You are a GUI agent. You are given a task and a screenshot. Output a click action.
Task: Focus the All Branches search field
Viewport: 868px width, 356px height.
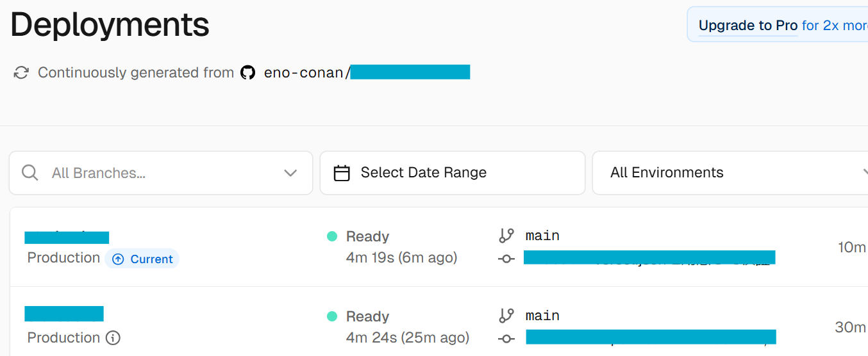[154, 173]
